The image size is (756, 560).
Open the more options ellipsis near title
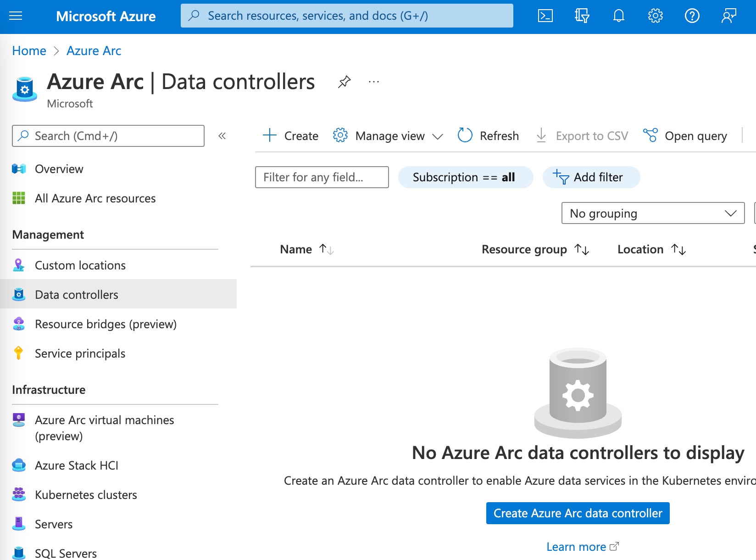point(374,82)
